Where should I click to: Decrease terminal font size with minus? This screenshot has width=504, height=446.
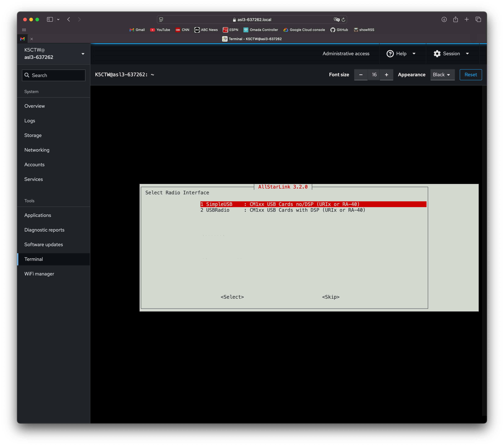click(361, 75)
